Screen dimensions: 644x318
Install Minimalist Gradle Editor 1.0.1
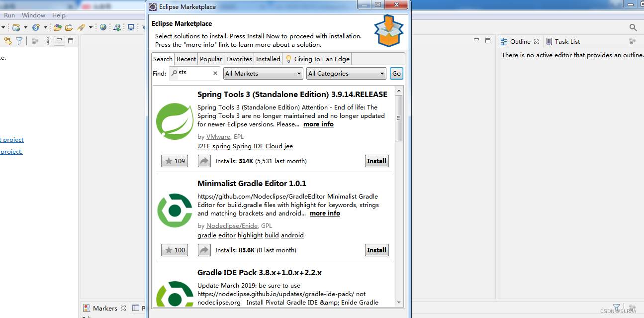pos(376,250)
